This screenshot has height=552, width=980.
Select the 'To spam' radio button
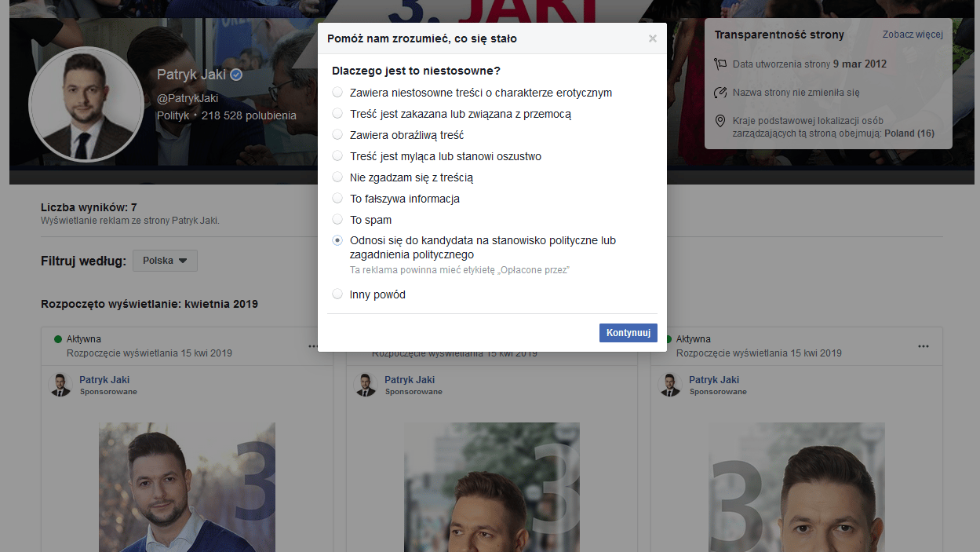(x=337, y=220)
